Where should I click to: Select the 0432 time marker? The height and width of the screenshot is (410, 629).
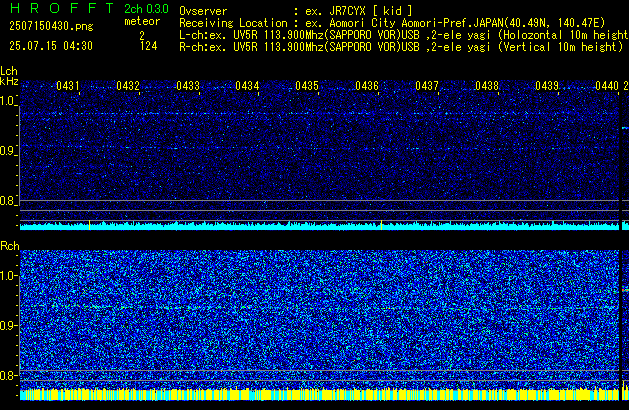point(128,86)
